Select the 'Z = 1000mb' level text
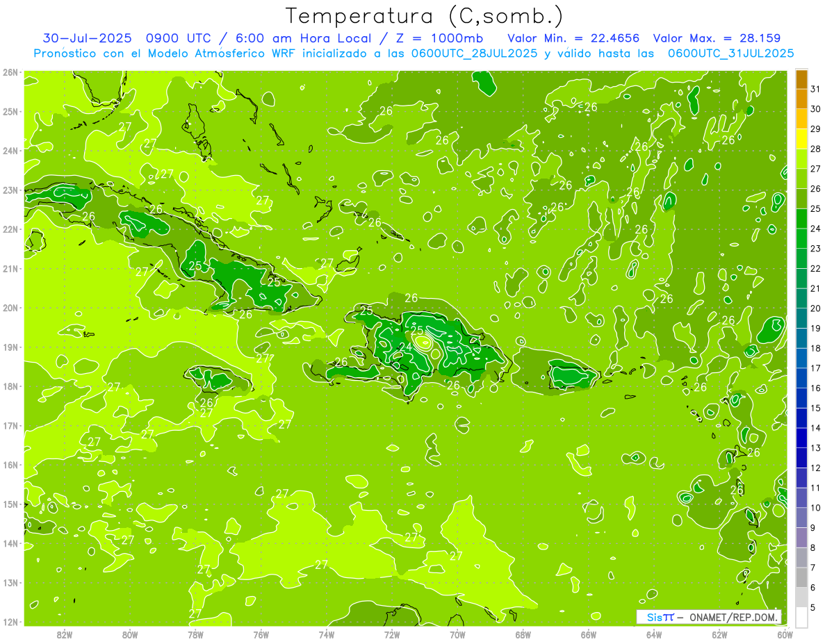Image resolution: width=834 pixels, height=644 pixels. 439,38
